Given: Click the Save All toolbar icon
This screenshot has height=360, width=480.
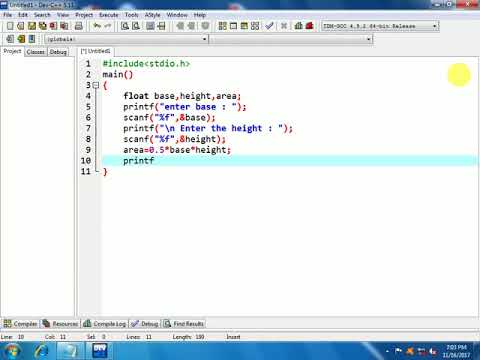Looking at the screenshot, I should 43,26.
